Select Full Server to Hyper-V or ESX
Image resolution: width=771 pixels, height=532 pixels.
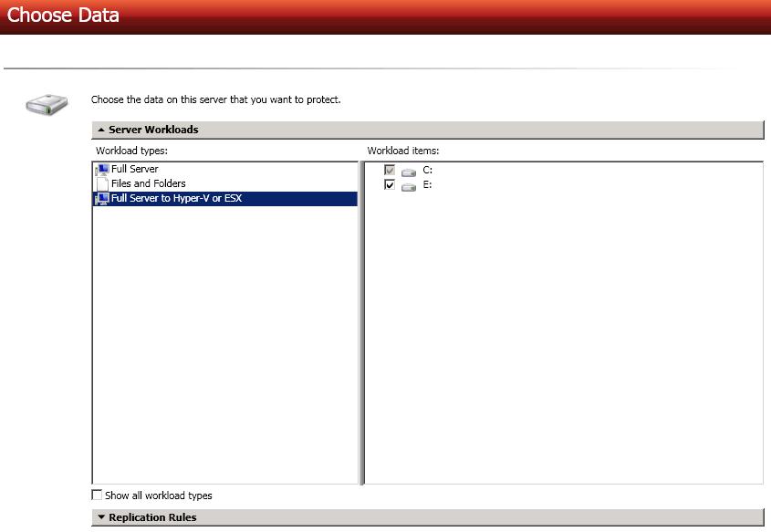click(x=176, y=198)
